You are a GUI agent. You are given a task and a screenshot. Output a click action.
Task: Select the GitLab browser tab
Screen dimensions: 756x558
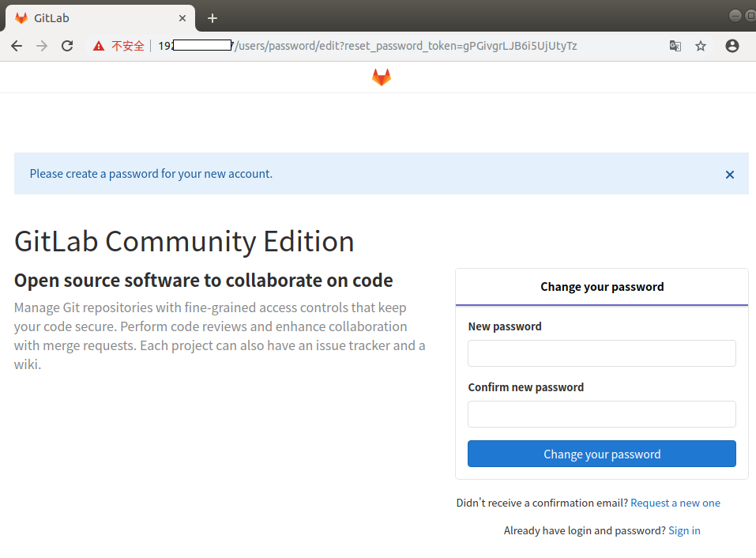pyautogui.click(x=95, y=18)
